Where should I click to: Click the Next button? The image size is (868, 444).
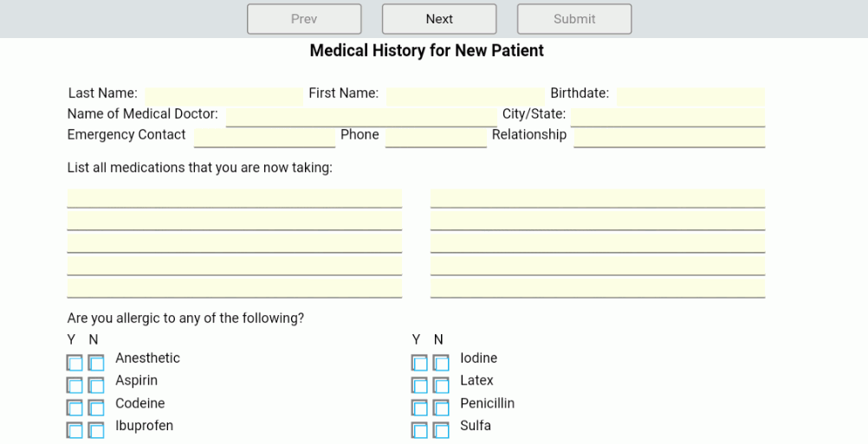pos(439,19)
